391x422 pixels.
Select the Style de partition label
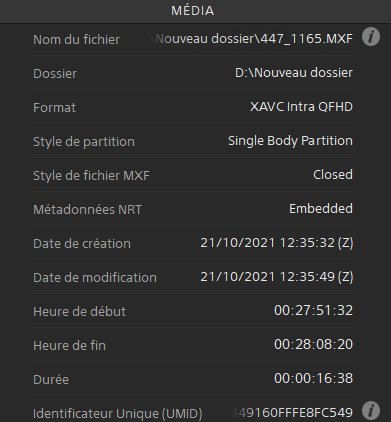[84, 142]
